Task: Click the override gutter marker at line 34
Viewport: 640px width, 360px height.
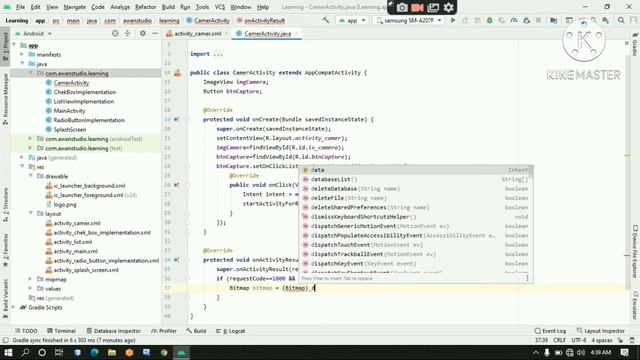Action: [176, 260]
